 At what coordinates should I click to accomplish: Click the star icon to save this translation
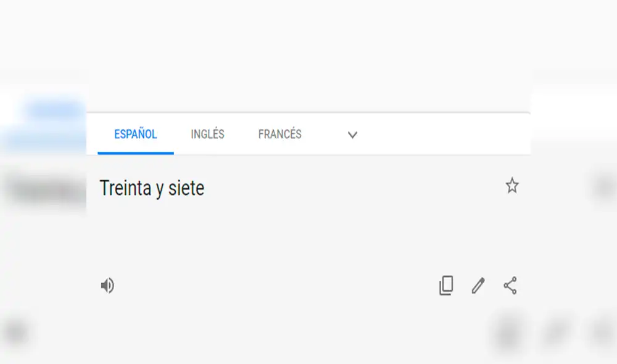pyautogui.click(x=512, y=186)
